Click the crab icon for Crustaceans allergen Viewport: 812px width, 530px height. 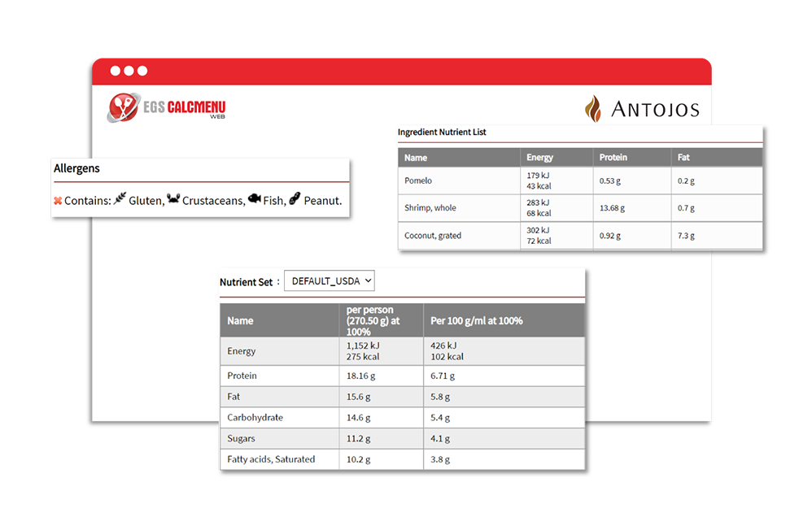[x=173, y=198]
